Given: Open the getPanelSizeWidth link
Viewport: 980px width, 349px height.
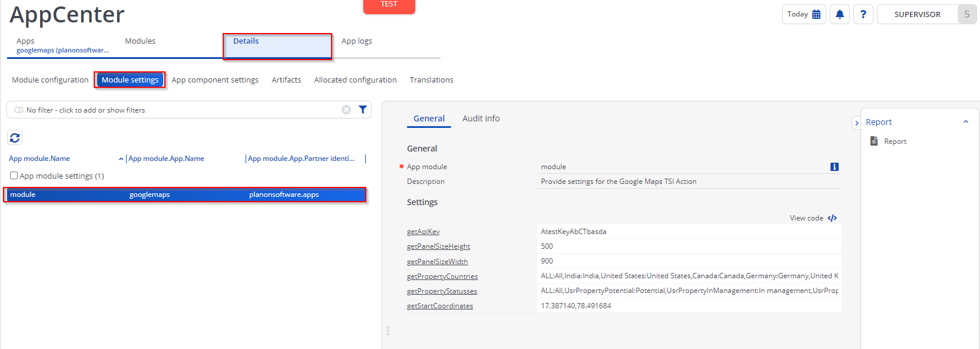Looking at the screenshot, I should pyautogui.click(x=437, y=262).
